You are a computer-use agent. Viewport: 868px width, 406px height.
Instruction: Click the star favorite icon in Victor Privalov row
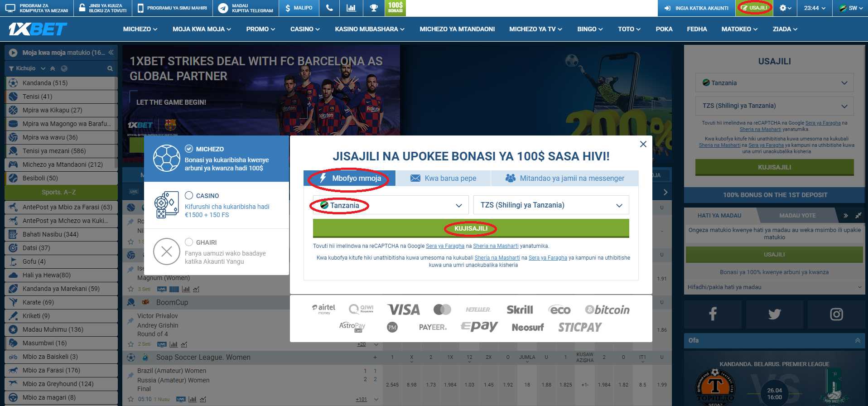[x=130, y=344]
